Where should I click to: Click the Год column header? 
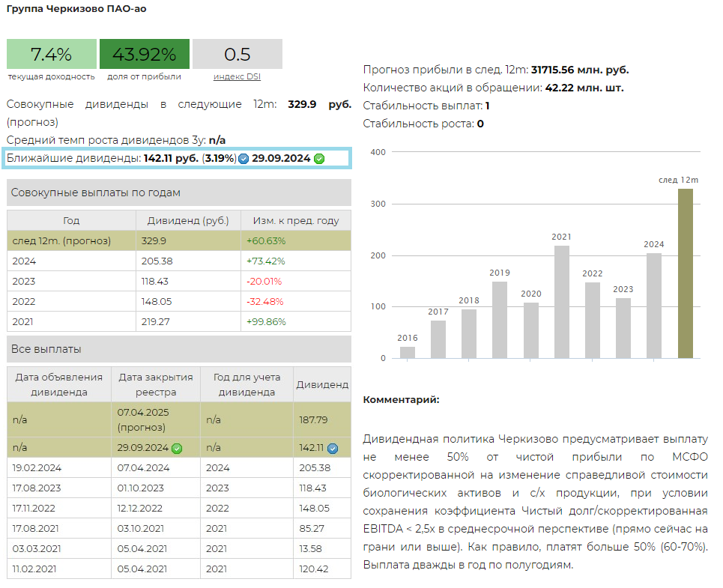tap(71, 221)
